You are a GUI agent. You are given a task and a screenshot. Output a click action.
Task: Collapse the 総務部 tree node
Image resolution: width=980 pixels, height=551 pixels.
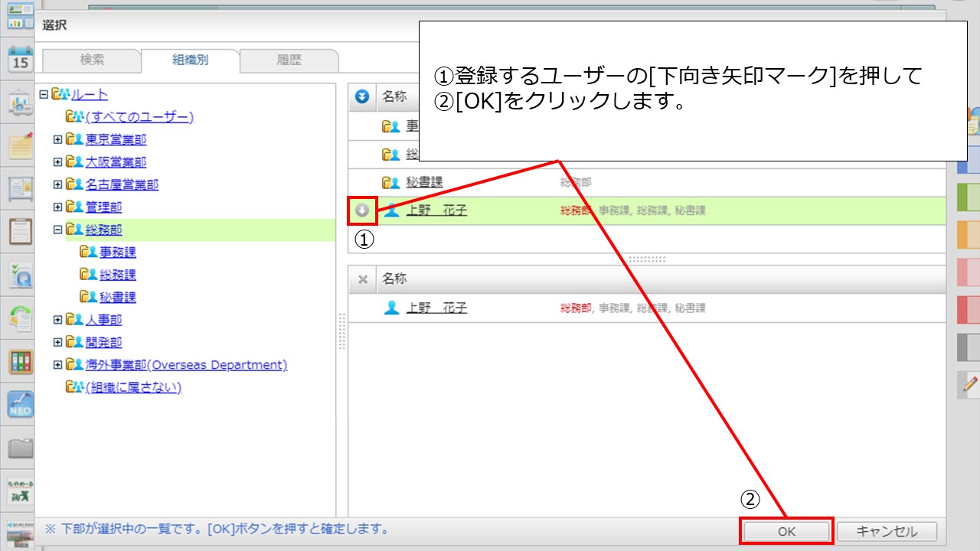(57, 230)
